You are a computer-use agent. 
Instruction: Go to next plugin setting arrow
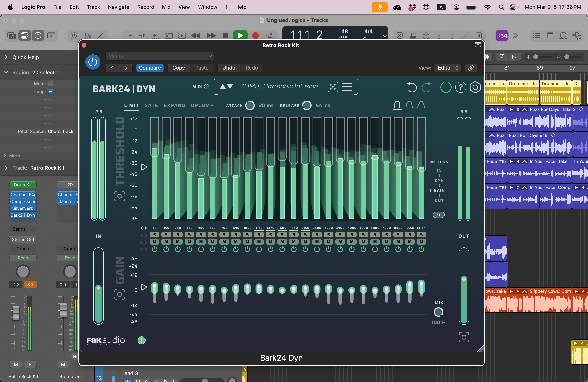[x=126, y=68]
